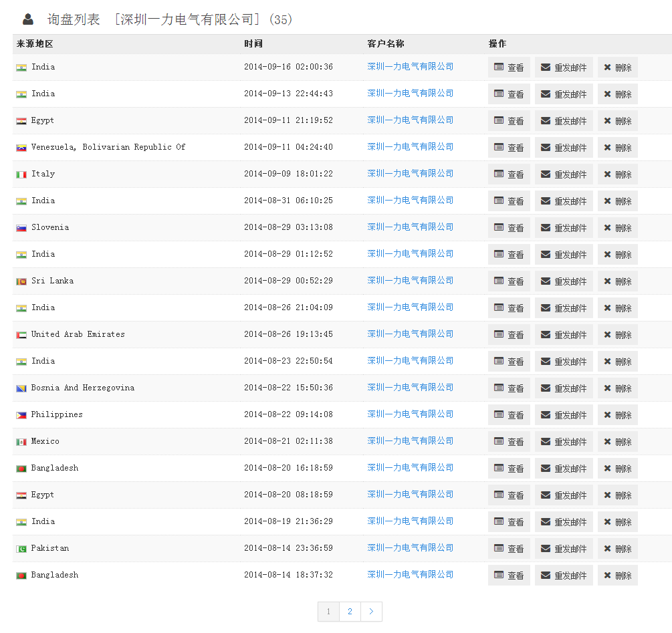
Task: Click the user icon beside 询盘列表 title
Action: tap(28, 19)
